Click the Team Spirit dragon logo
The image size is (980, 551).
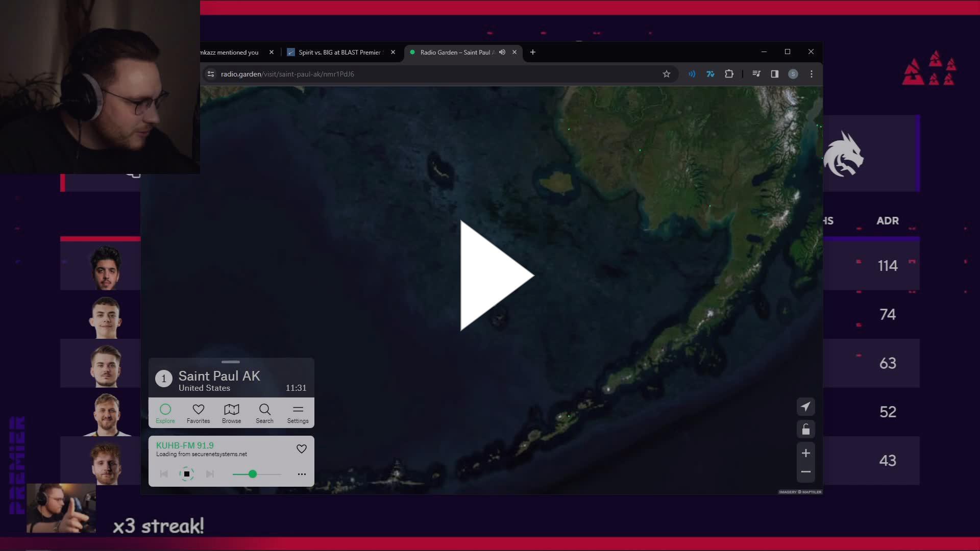pyautogui.click(x=844, y=155)
